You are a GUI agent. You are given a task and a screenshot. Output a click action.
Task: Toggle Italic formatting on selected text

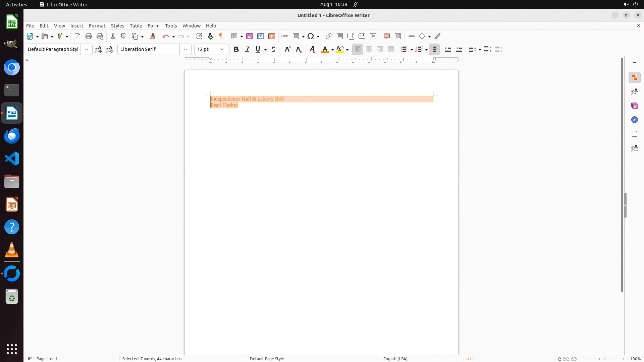coord(248,49)
